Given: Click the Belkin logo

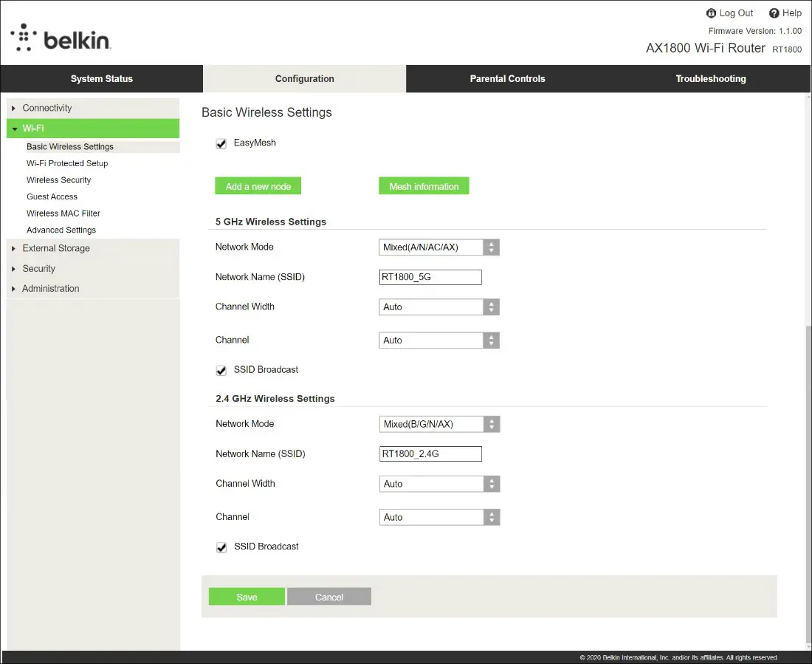Looking at the screenshot, I should pyautogui.click(x=61, y=38).
